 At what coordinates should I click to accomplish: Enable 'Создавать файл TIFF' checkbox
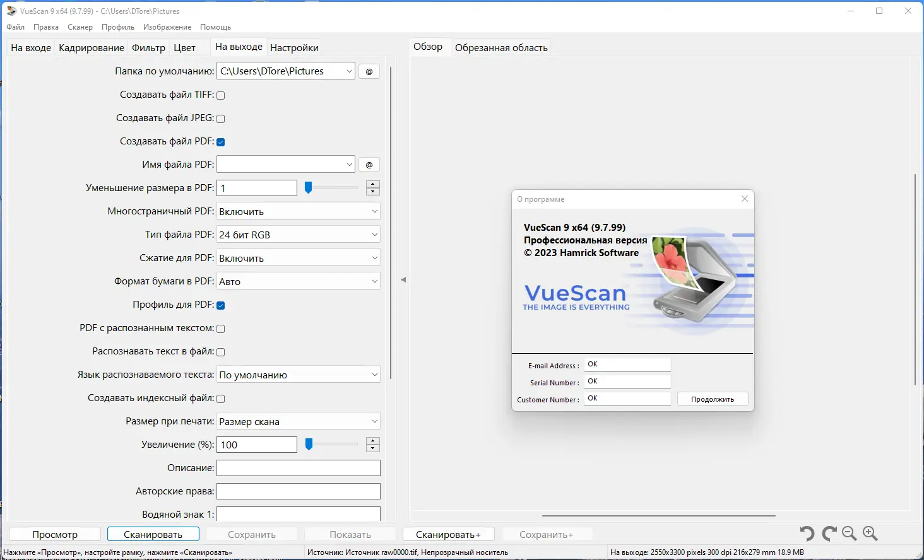click(220, 95)
